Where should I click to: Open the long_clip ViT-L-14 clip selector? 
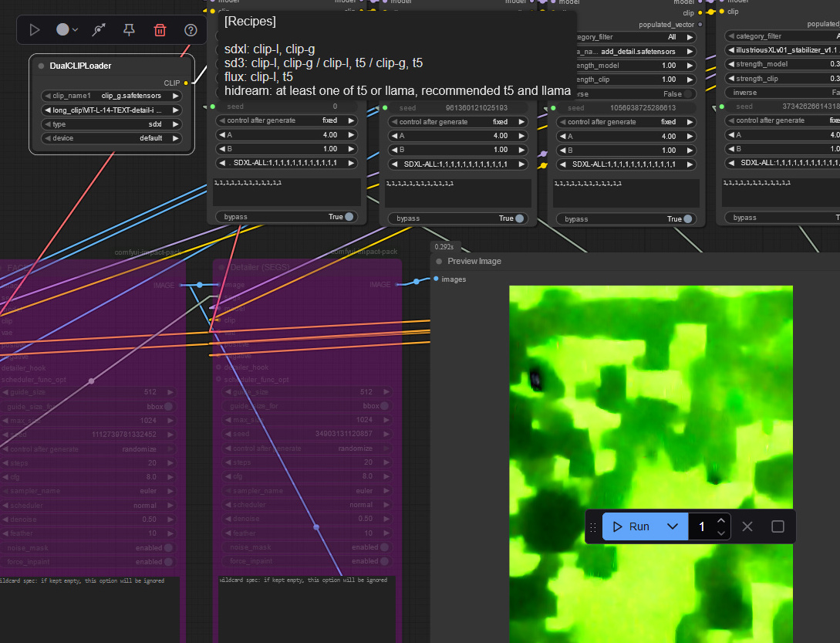[111, 110]
